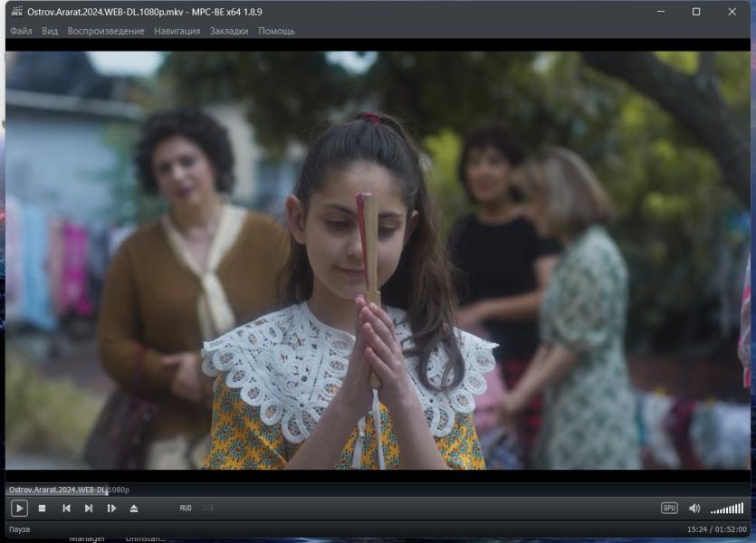
Task: Open the Закладки menu
Action: pos(229,31)
